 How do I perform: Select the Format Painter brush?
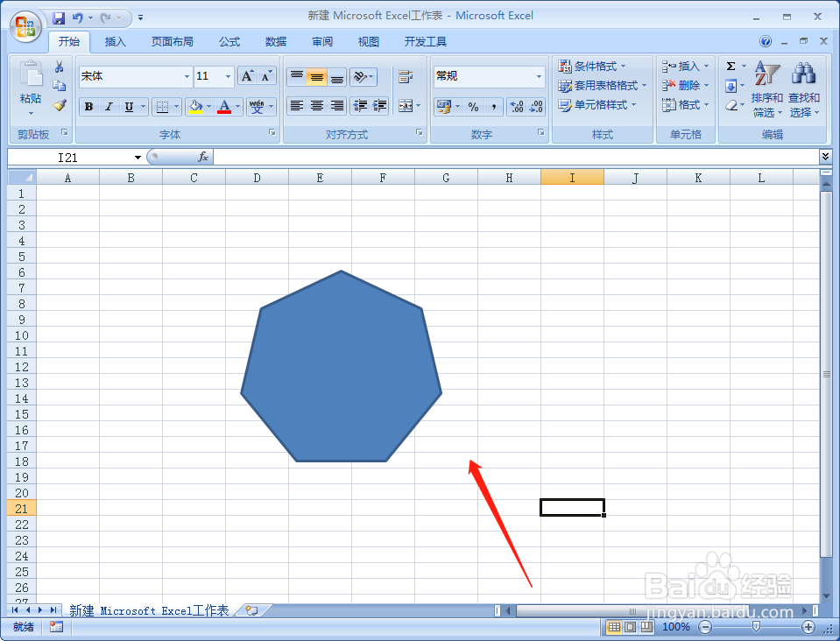[x=60, y=105]
